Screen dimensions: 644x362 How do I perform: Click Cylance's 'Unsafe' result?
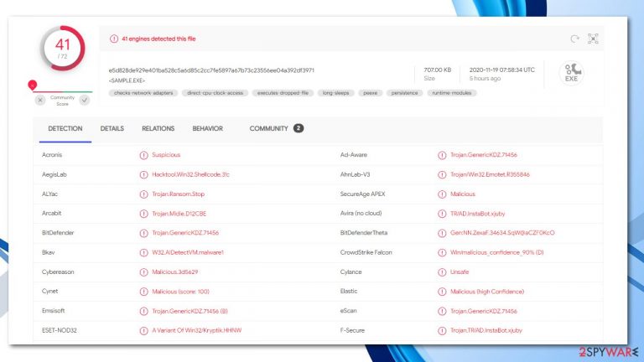[460, 271]
